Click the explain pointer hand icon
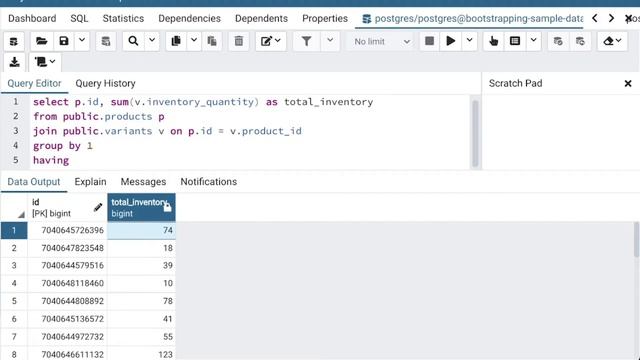This screenshot has height=360, width=640. click(493, 41)
